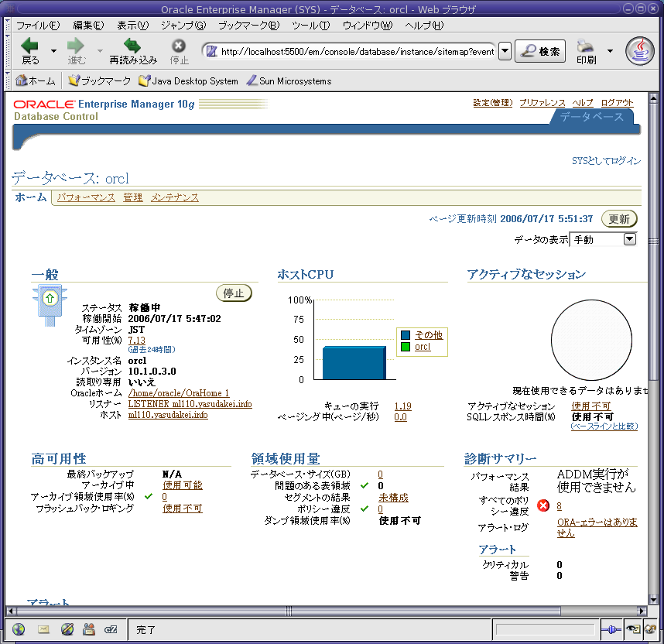Click the Print (印刷) printer icon
The image size is (664, 644).
(x=586, y=46)
